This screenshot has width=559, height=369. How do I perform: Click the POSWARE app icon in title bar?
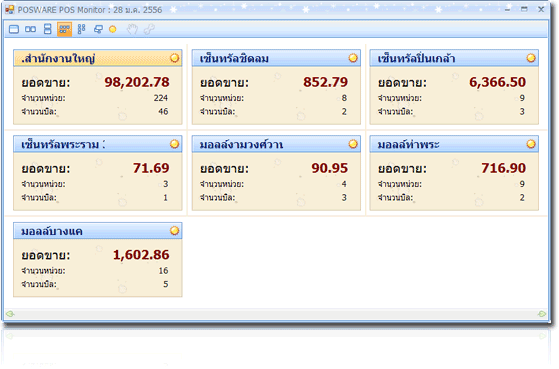pos(10,10)
